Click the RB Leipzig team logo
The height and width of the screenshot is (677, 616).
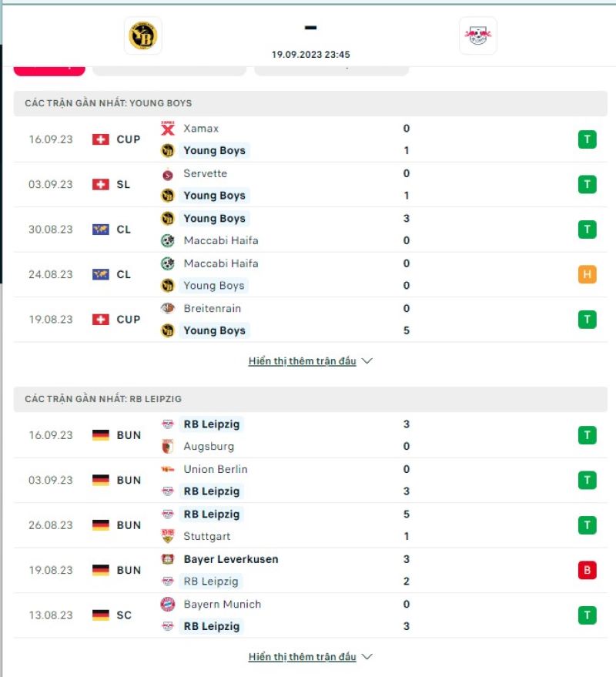478,35
